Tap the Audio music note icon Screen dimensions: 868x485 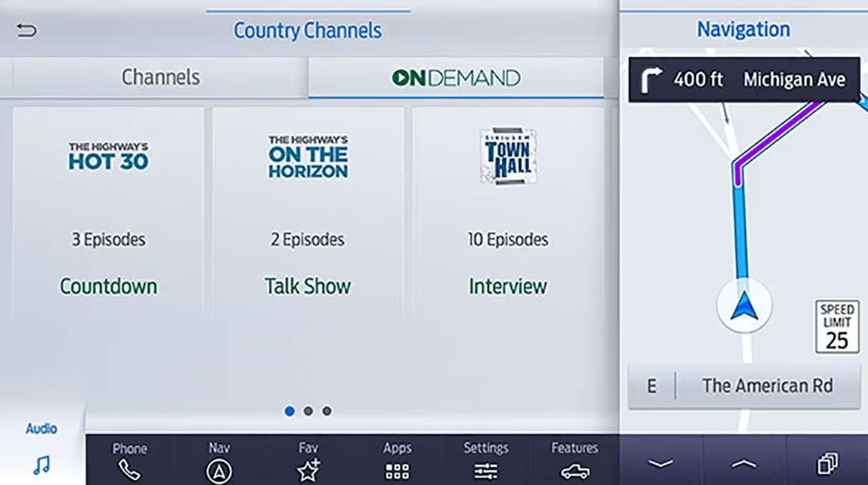pos(42,466)
